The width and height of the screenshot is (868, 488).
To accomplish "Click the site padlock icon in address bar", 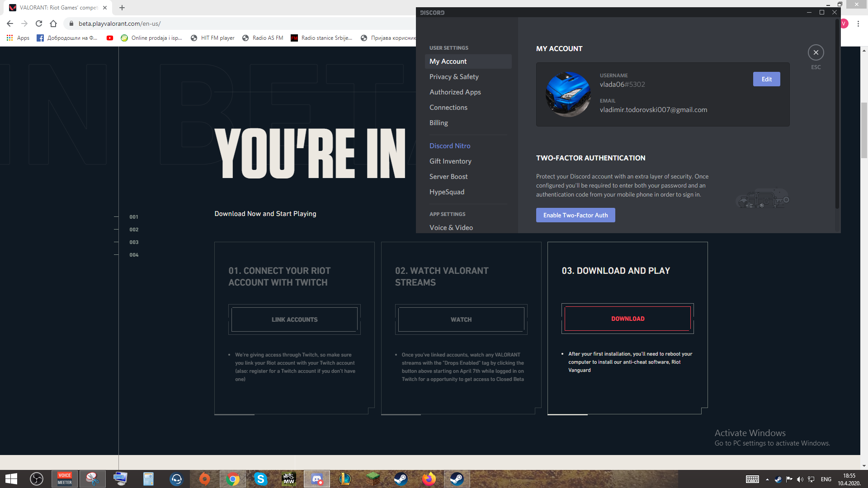I will point(71,23).
